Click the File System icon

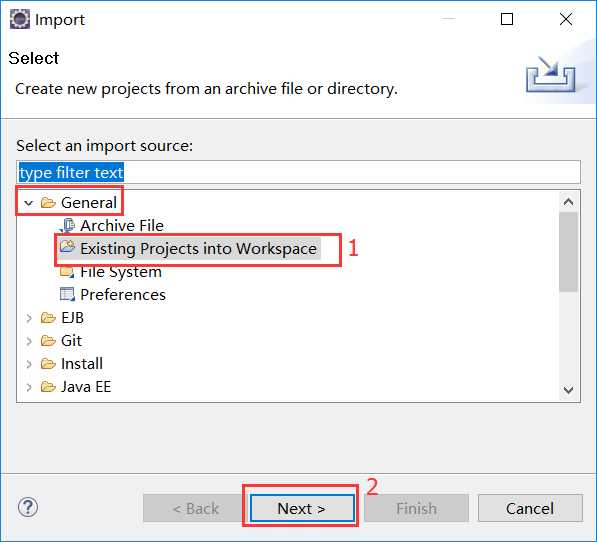tap(67, 272)
